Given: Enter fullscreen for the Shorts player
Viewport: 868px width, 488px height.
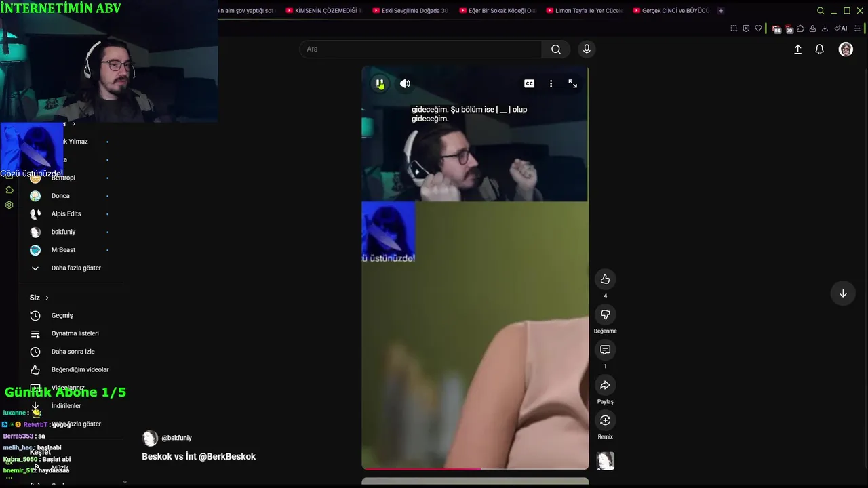Looking at the screenshot, I should [x=572, y=83].
